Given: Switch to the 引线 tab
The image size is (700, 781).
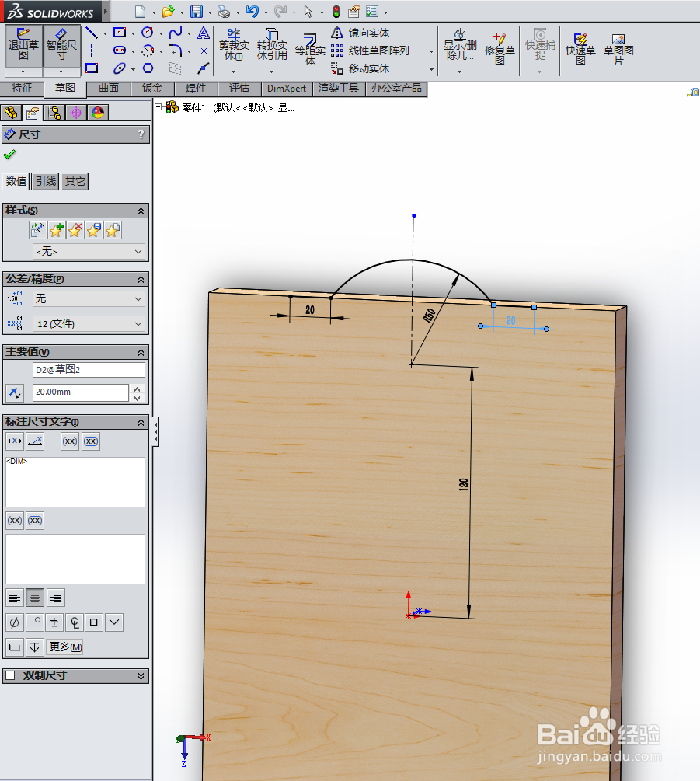Looking at the screenshot, I should [45, 181].
